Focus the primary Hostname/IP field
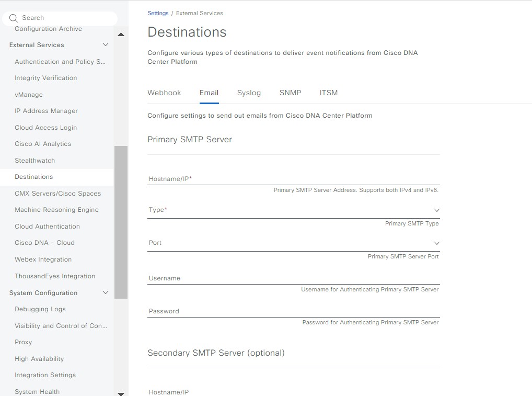This screenshot has height=396, width=532. 293,179
